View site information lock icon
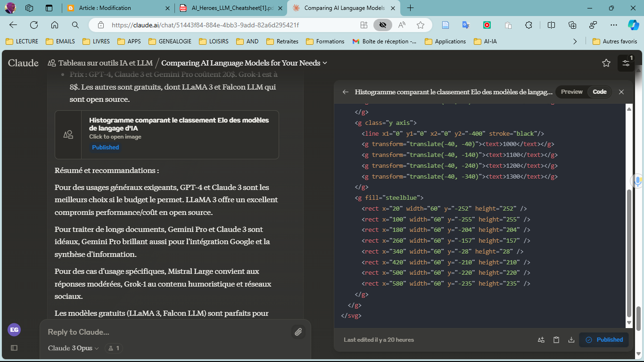The height and width of the screenshot is (362, 644). pos(100,25)
